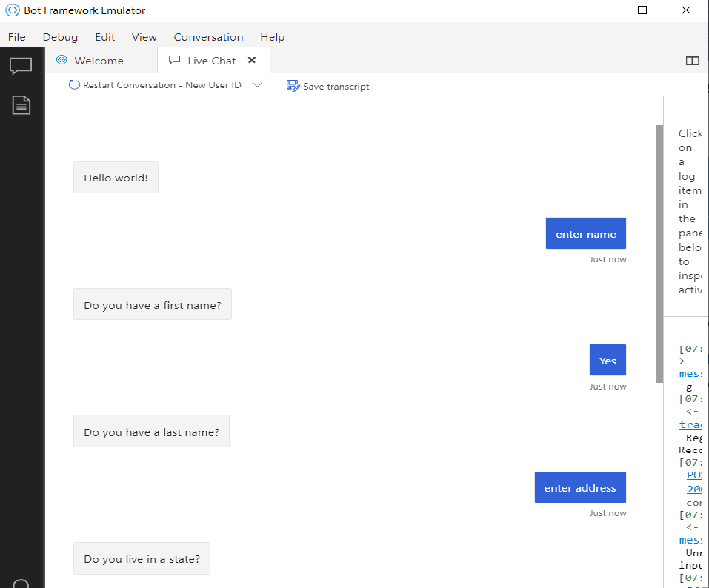Toggle the split editor view icon

tap(692, 61)
